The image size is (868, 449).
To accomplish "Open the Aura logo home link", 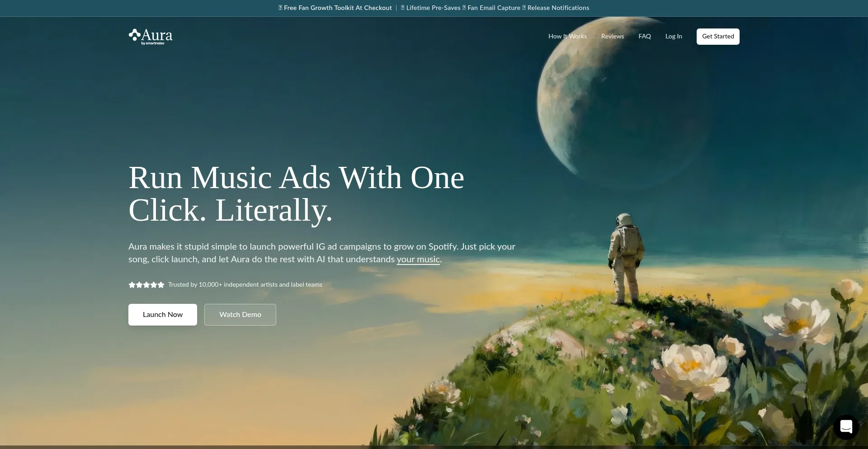I will tap(151, 37).
